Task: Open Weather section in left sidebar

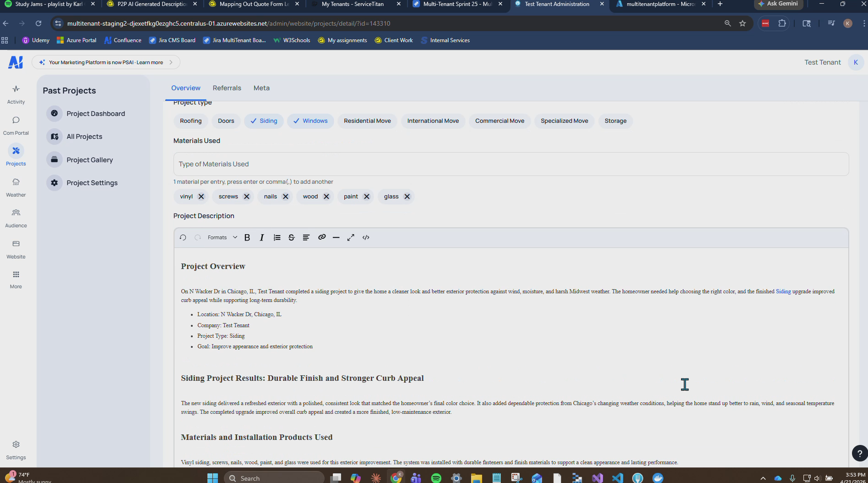Action: pyautogui.click(x=16, y=187)
